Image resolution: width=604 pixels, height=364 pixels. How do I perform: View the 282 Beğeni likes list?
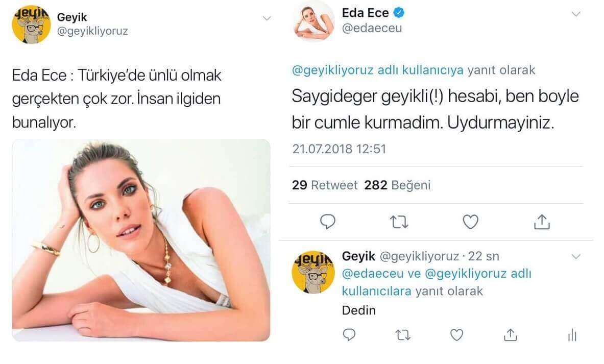tap(397, 185)
